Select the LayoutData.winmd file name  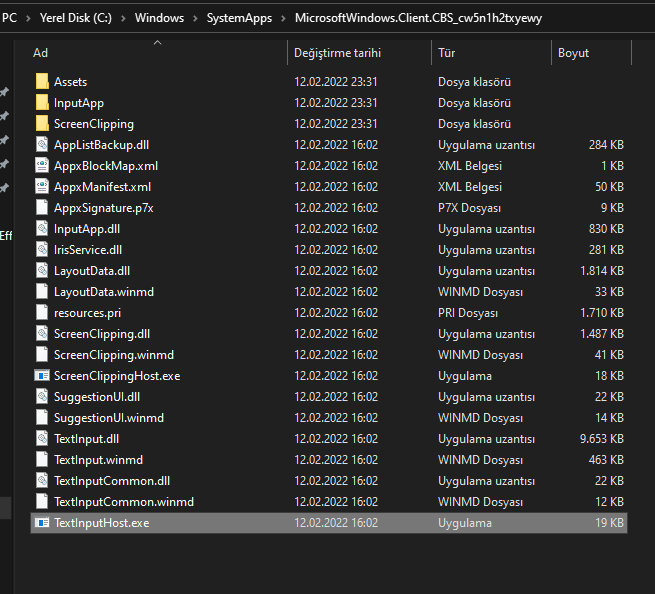click(x=104, y=292)
